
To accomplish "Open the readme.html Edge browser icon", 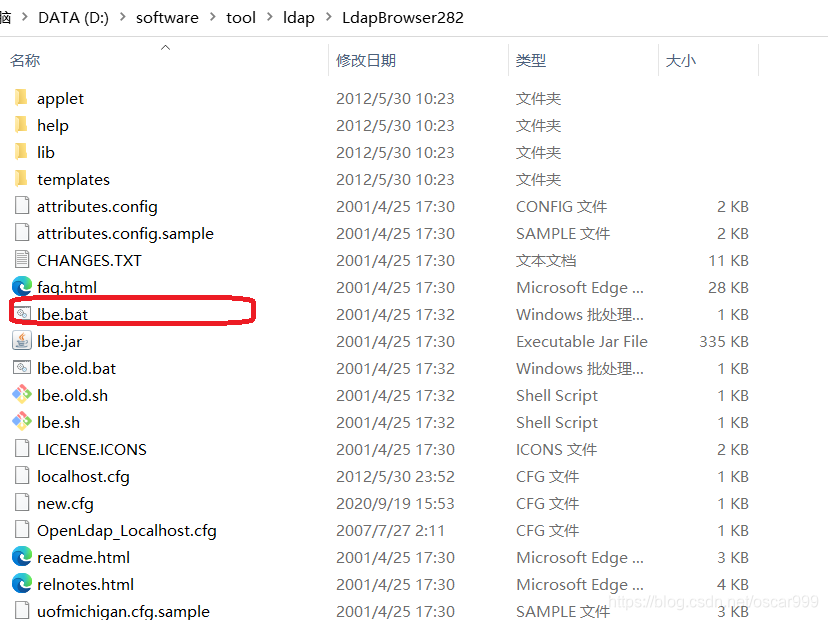I will click(22, 557).
